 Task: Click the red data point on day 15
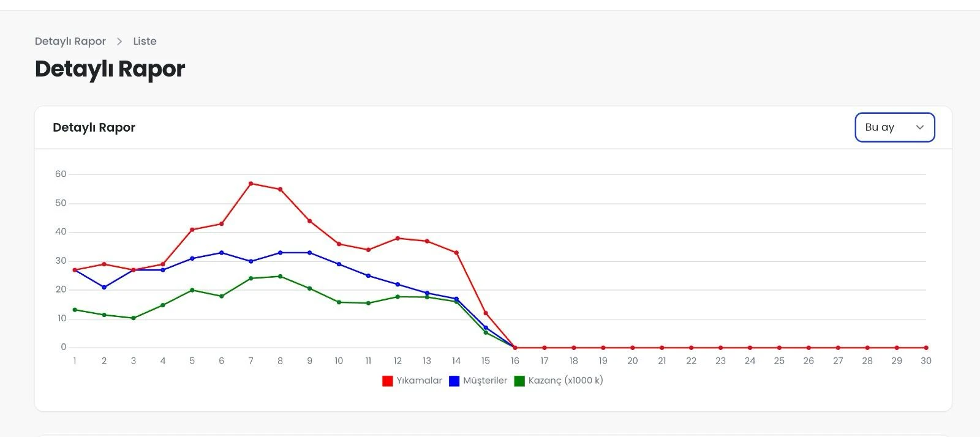coord(486,313)
